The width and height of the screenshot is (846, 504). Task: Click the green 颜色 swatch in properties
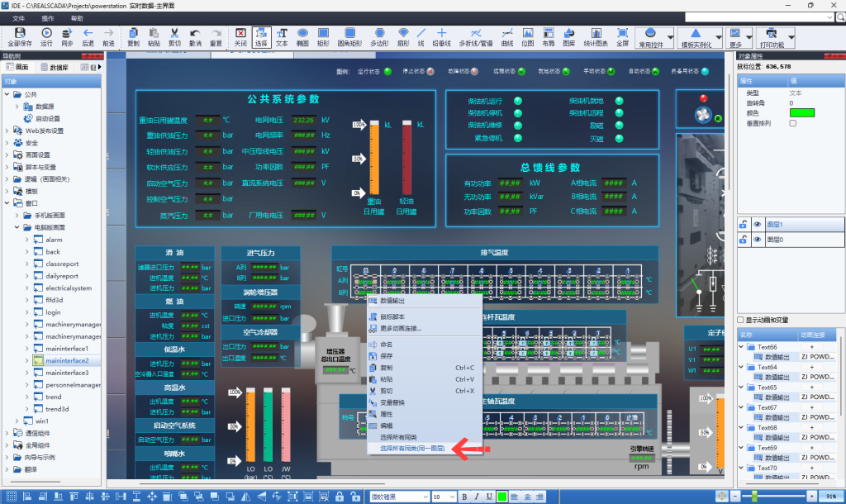802,112
